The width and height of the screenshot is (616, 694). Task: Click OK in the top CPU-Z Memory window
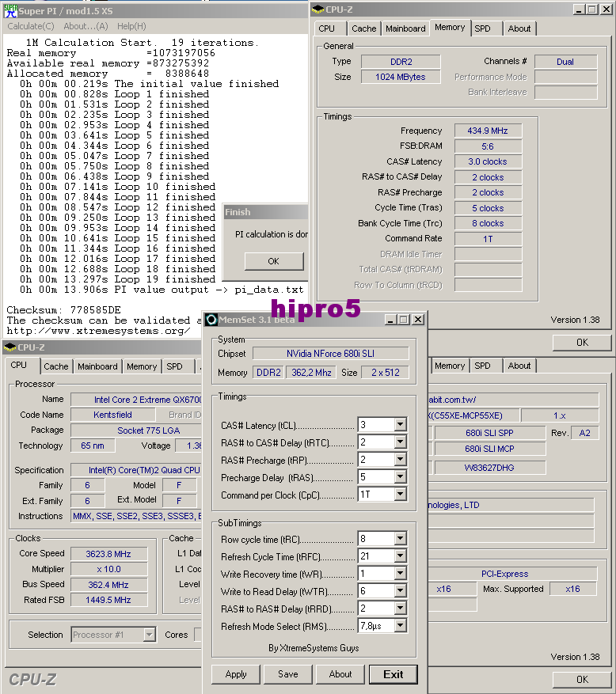click(x=582, y=342)
